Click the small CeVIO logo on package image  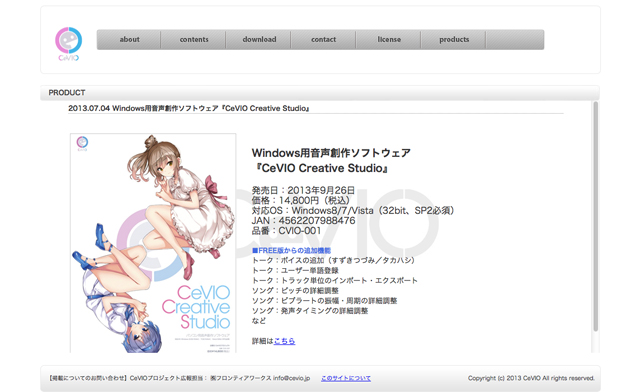pos(82,143)
